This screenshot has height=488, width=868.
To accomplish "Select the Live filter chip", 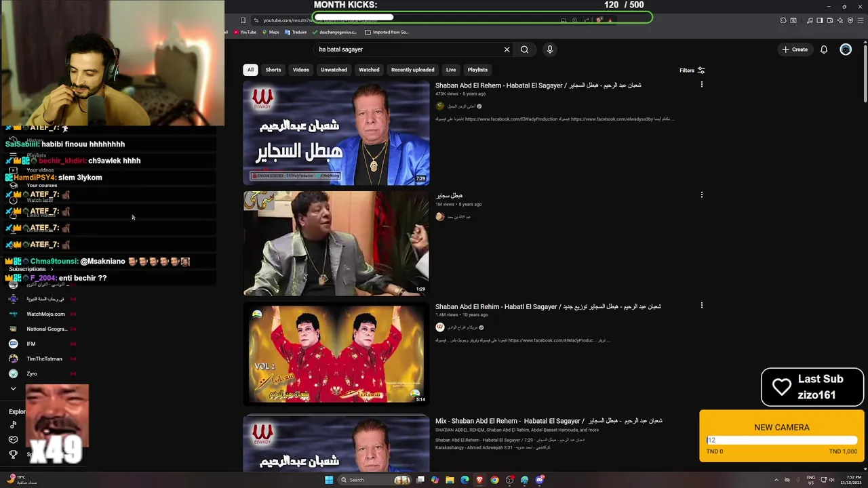I will coord(451,70).
